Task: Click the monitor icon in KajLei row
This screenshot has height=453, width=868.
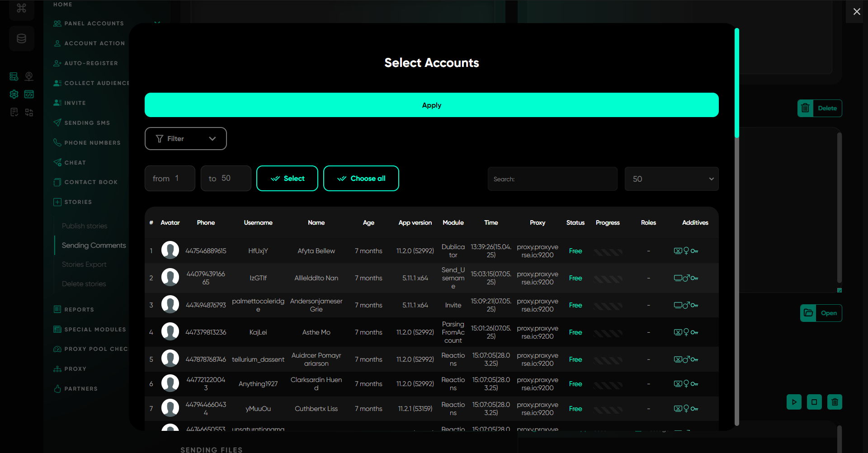Action: 678,332
